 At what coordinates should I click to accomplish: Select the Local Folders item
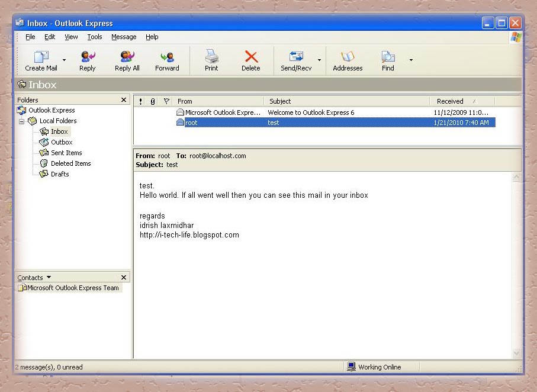pyautogui.click(x=58, y=121)
